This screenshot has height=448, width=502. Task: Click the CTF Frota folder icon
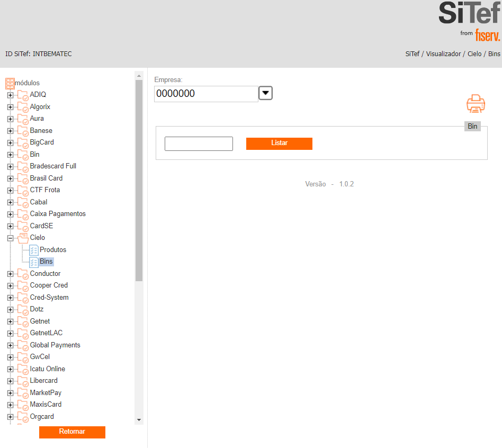coord(23,191)
